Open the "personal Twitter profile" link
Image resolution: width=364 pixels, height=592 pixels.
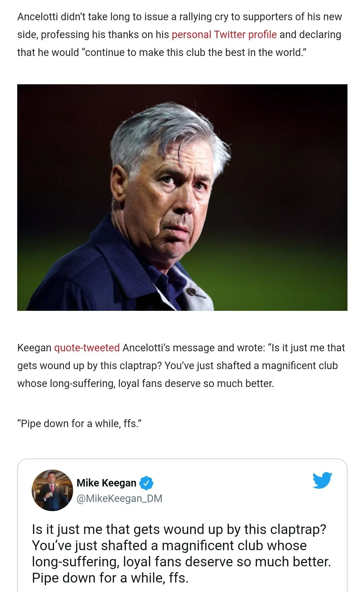tap(224, 35)
